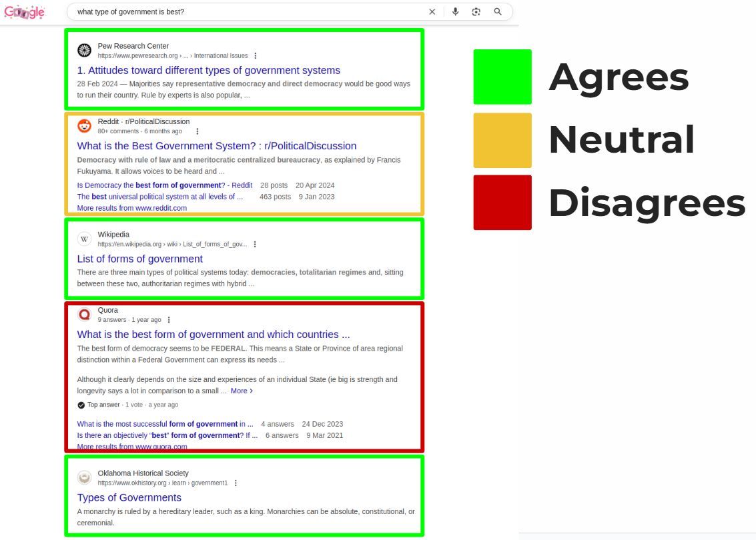Click inside the search query input field

(247, 12)
